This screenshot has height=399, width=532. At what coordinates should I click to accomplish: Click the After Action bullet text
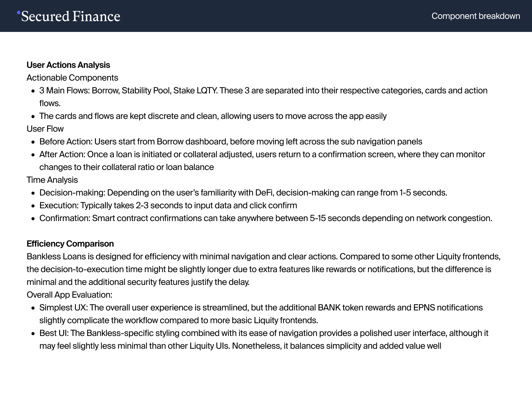point(262,161)
